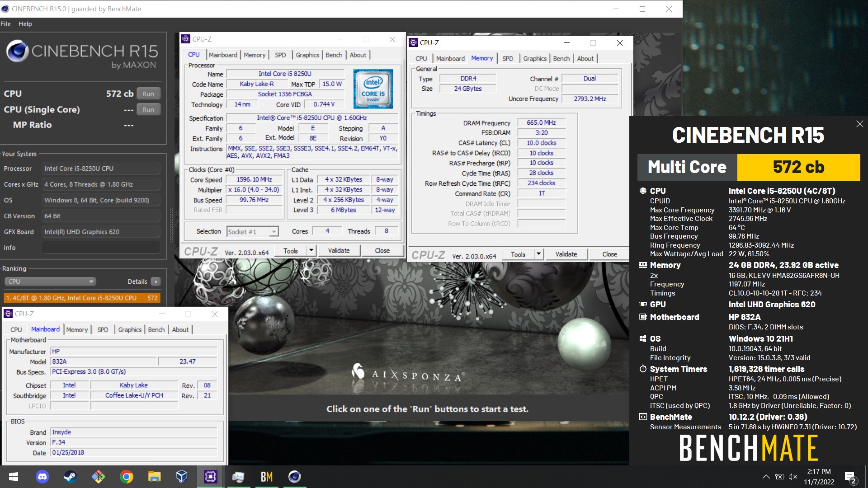Click Close button in CPU tab window
868x488 pixels.
382,251
